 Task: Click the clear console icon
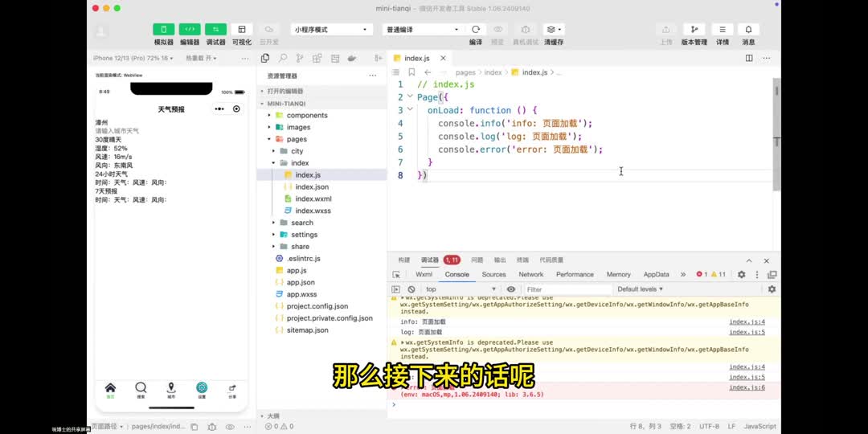click(411, 289)
